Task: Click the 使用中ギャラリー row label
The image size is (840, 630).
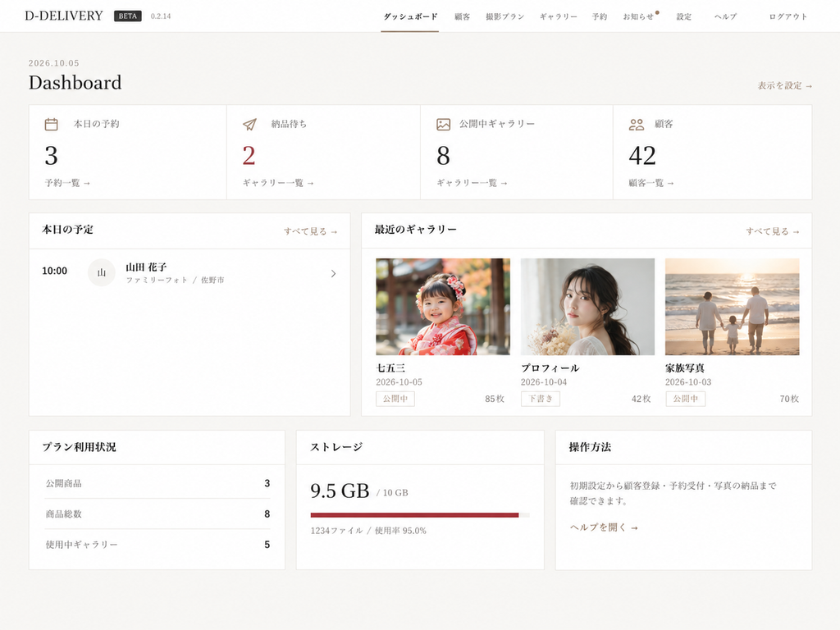Action: click(81, 545)
